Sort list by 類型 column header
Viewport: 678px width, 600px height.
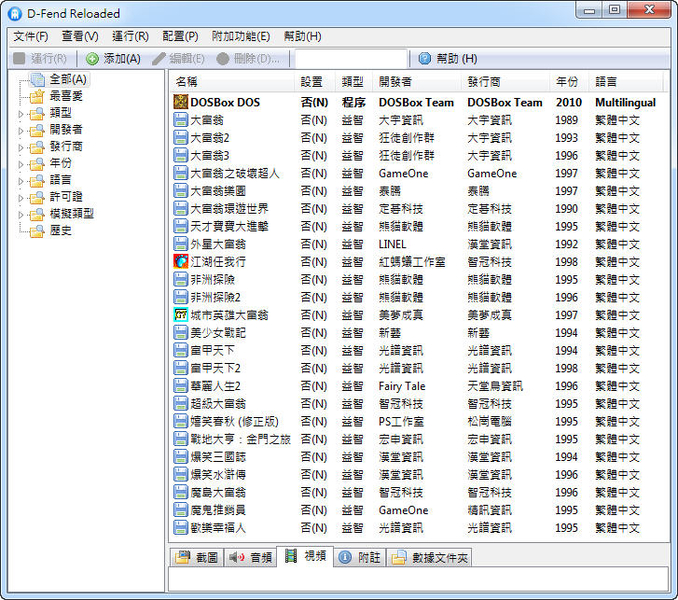(354, 81)
